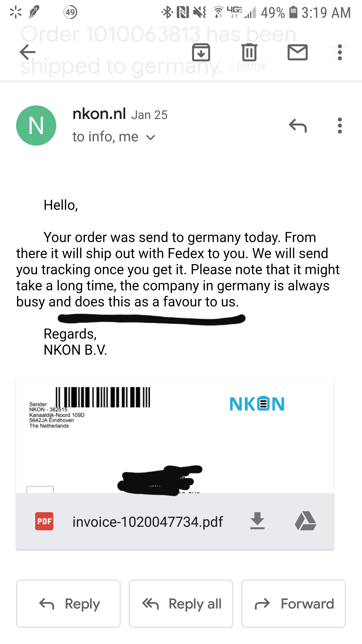The width and height of the screenshot is (362, 644).
Task: Mark the email as unread with the envelope icon
Action: point(297,52)
